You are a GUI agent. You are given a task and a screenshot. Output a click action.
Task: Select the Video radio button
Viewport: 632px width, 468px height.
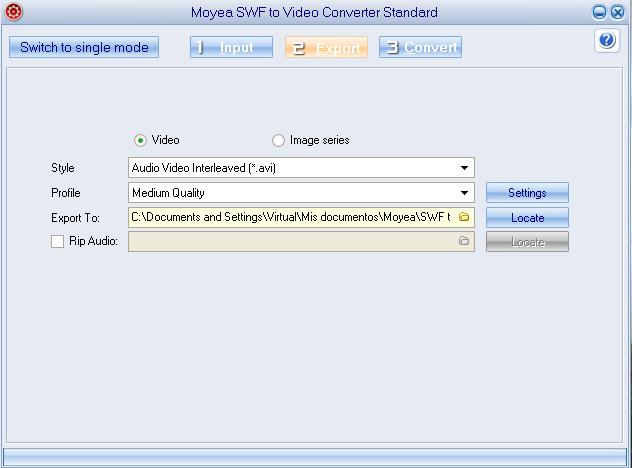(140, 140)
